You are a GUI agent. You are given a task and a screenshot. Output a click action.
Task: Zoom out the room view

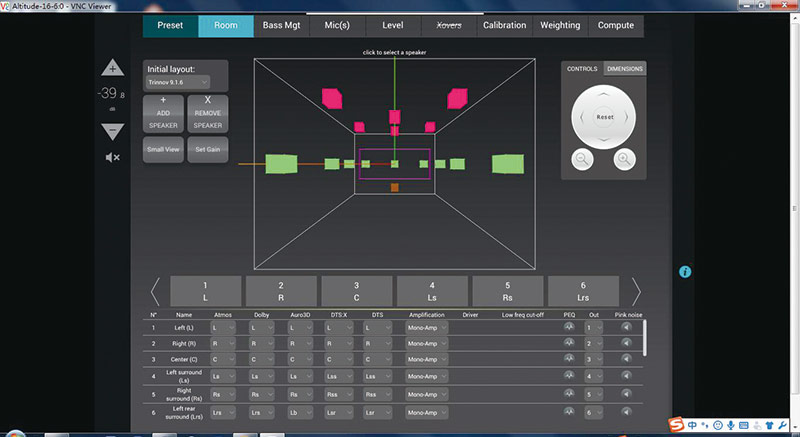(x=582, y=160)
